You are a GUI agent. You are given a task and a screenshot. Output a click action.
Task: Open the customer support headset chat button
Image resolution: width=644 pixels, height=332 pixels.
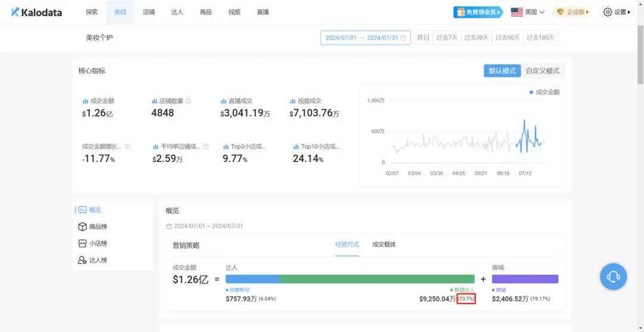point(613,277)
